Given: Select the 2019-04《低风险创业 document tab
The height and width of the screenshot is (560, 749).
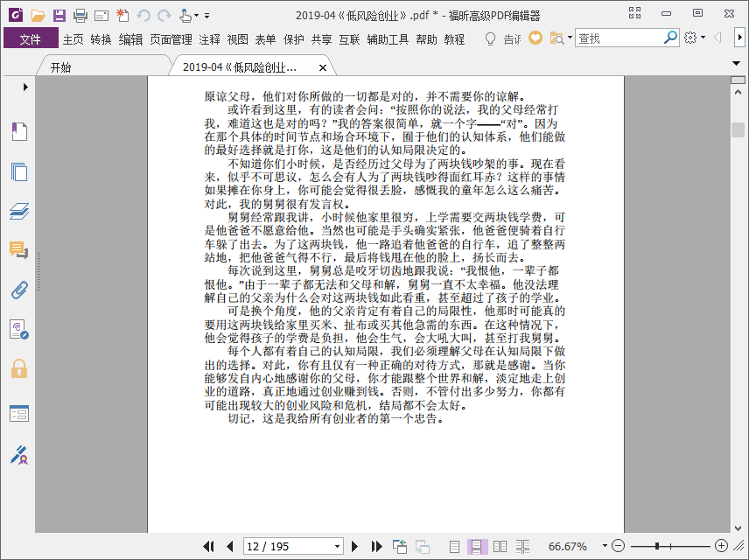Looking at the screenshot, I should point(240,67).
